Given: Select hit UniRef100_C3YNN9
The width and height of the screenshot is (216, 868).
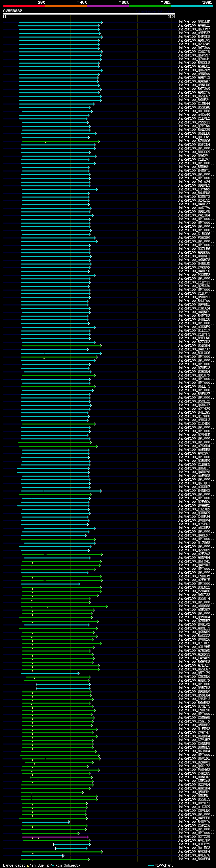Looking at the screenshot, I should point(194,189).
